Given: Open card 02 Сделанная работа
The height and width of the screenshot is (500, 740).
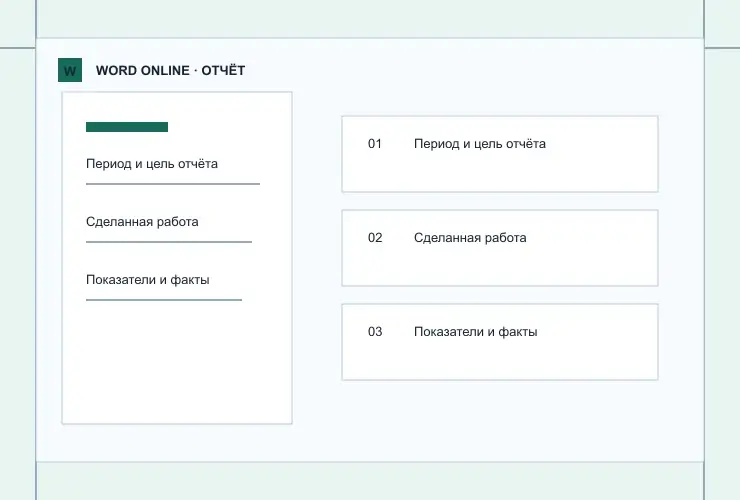Looking at the screenshot, I should click(x=500, y=248).
